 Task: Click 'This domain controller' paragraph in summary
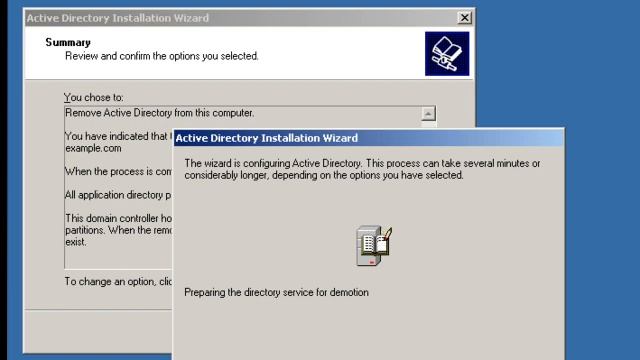point(118,230)
